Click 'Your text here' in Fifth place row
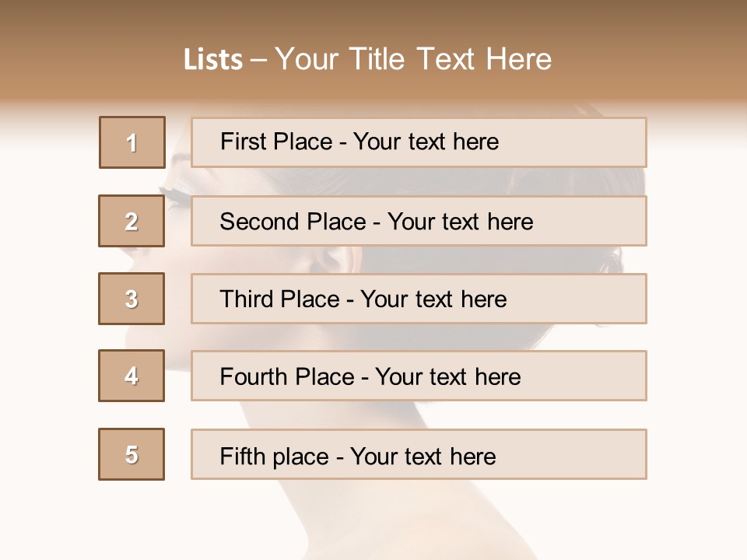The image size is (747, 560). pyautogui.click(x=423, y=456)
